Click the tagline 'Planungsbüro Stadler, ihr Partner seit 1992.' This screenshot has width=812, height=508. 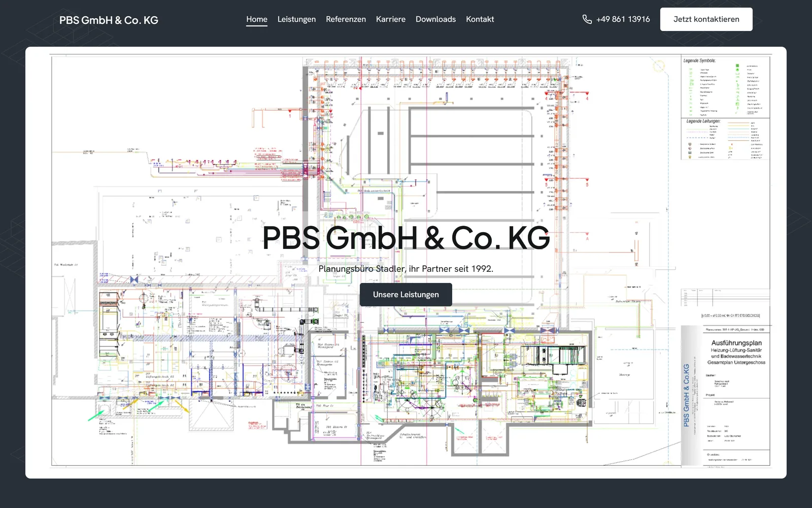406,269
